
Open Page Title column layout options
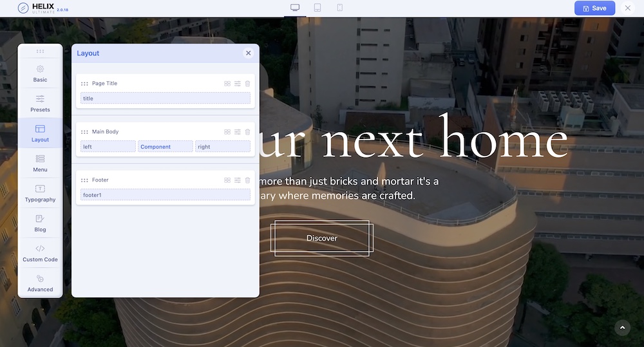(x=227, y=84)
